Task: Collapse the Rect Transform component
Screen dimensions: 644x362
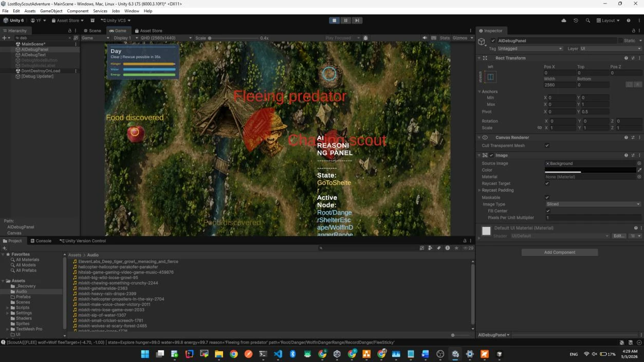Action: (x=479, y=58)
